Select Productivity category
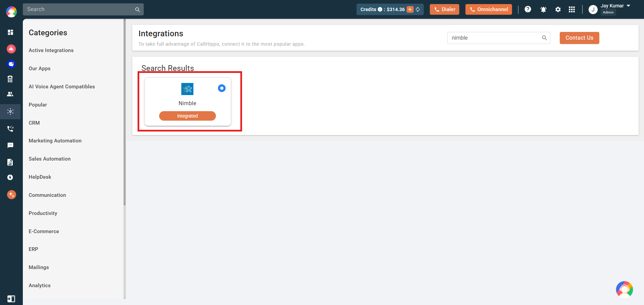Screen dimensions: 644x305 [x=43, y=213]
